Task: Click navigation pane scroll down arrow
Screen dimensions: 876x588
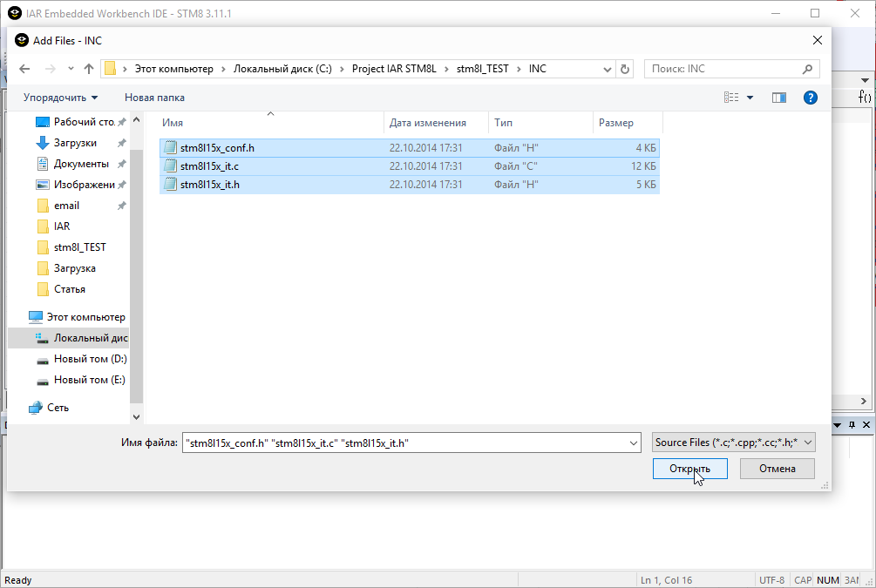Action: [x=136, y=417]
